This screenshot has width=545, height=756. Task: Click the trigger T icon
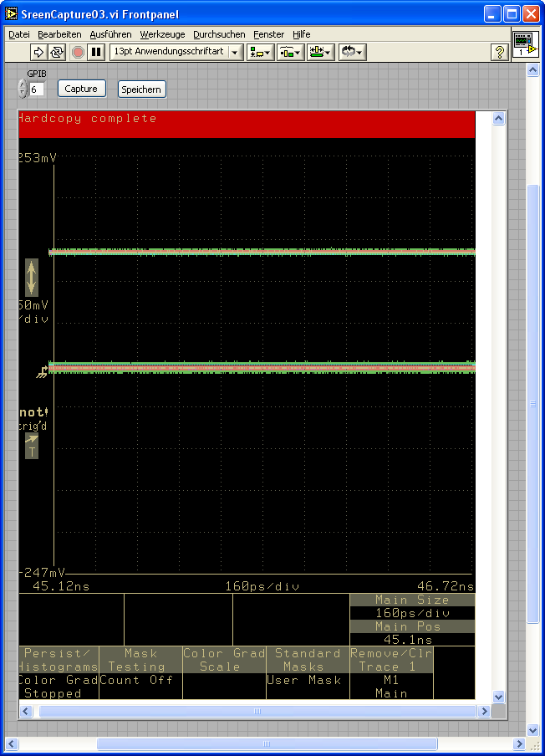pos(32,446)
